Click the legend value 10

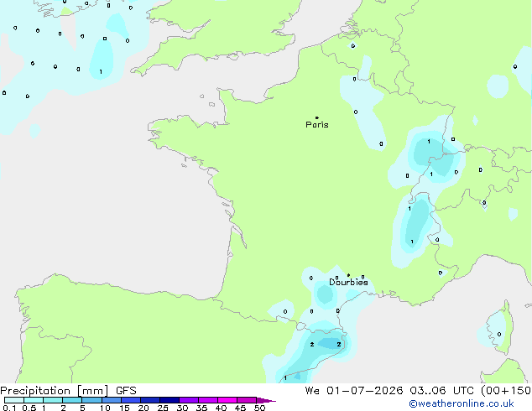[105, 408]
